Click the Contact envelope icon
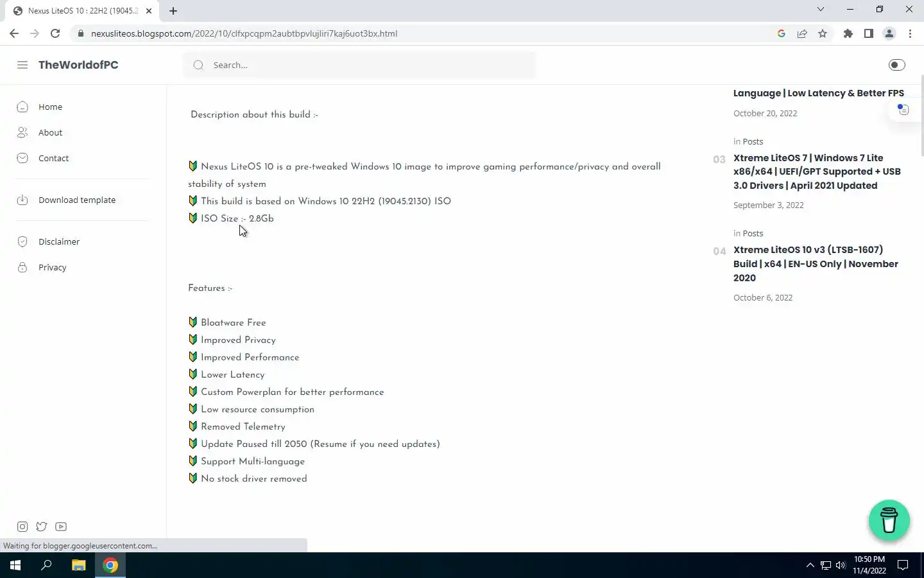Screen dimensions: 924x578 [22, 158]
